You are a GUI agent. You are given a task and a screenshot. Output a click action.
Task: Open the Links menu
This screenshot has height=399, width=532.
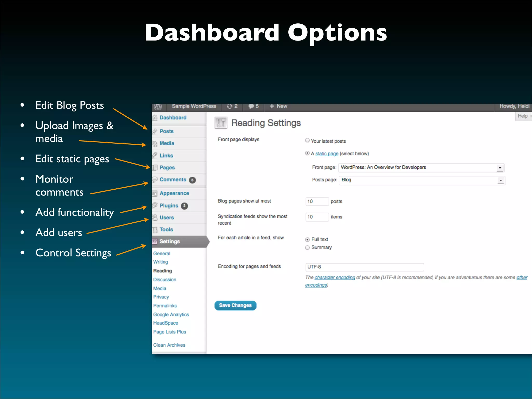click(166, 155)
